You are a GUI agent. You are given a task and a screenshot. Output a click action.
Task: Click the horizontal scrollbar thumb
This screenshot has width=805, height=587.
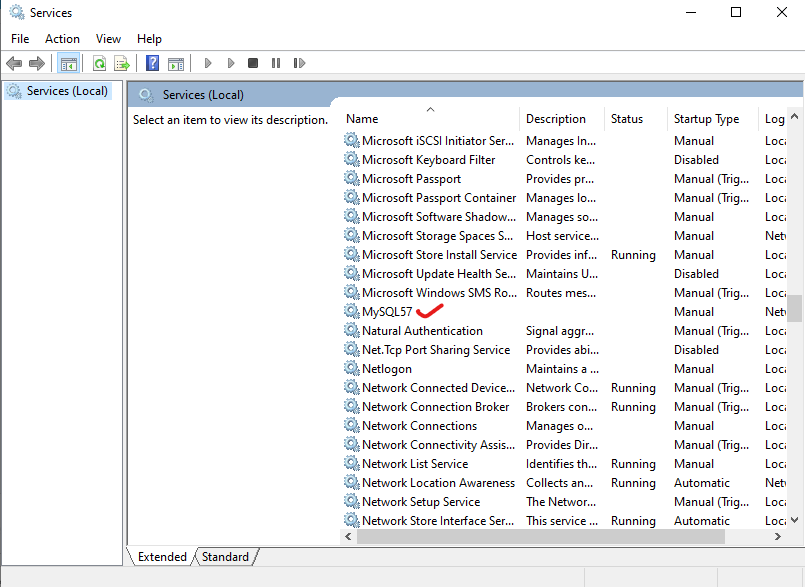[541, 537]
